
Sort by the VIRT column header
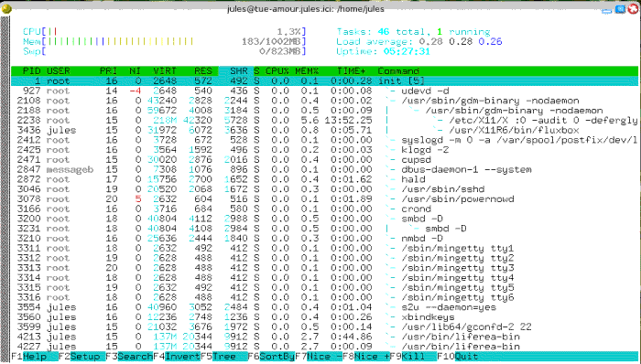point(165,71)
